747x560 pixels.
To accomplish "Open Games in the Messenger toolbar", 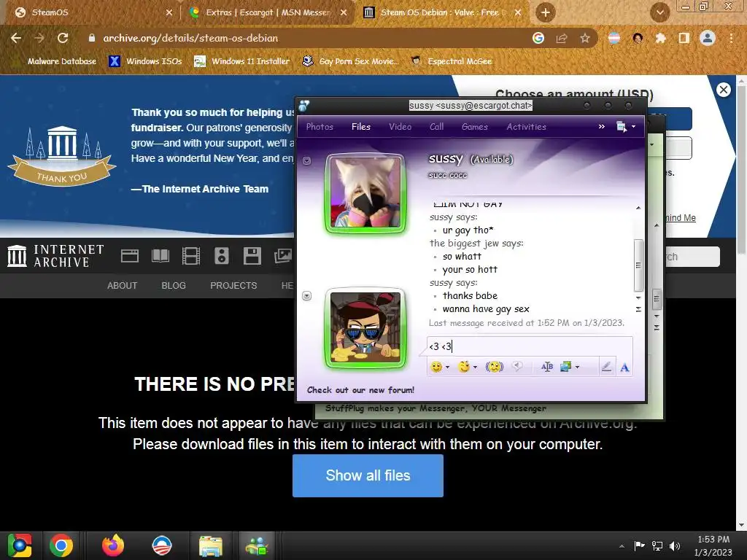I will click(475, 127).
